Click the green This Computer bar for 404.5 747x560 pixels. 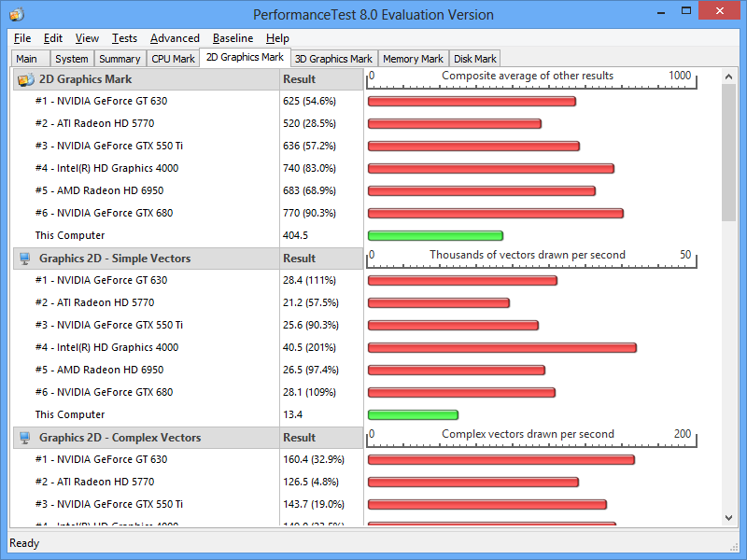(x=435, y=236)
